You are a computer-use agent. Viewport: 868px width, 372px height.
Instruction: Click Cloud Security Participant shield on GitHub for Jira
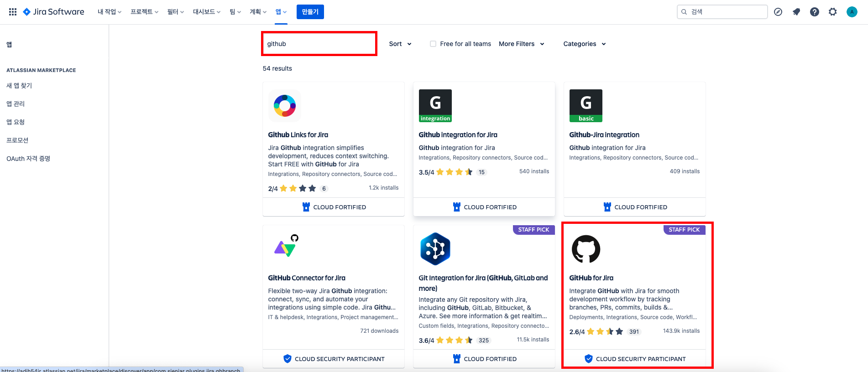click(589, 359)
